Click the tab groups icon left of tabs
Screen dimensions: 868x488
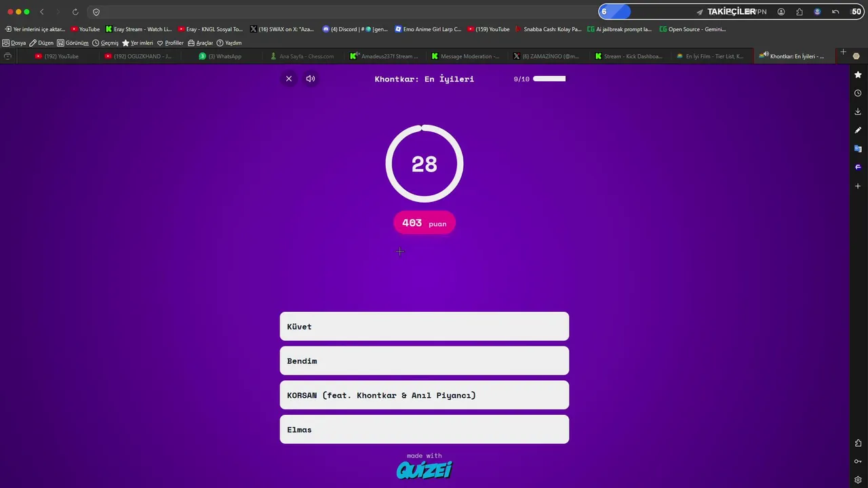7,56
